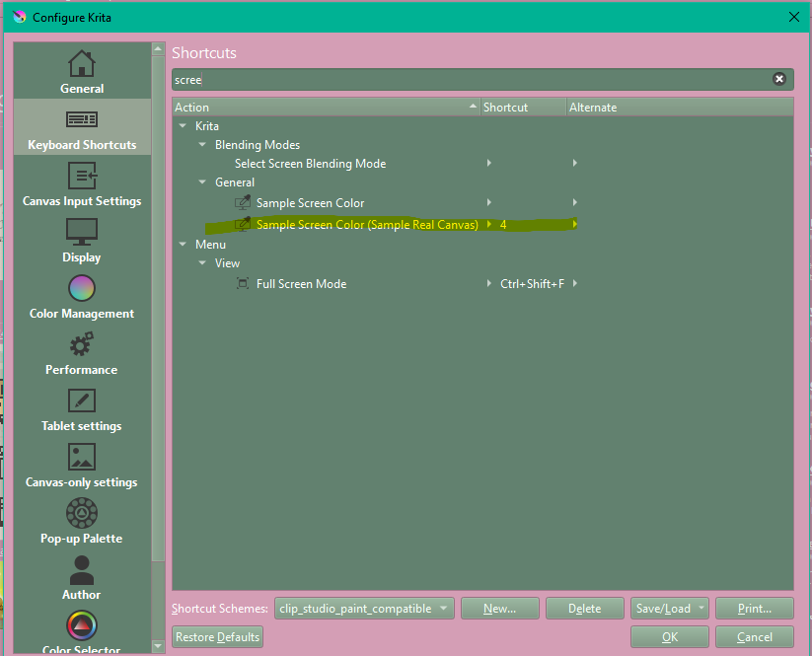The image size is (812, 656).
Task: Click sidebar scrollbar up arrow
Action: click(x=159, y=48)
